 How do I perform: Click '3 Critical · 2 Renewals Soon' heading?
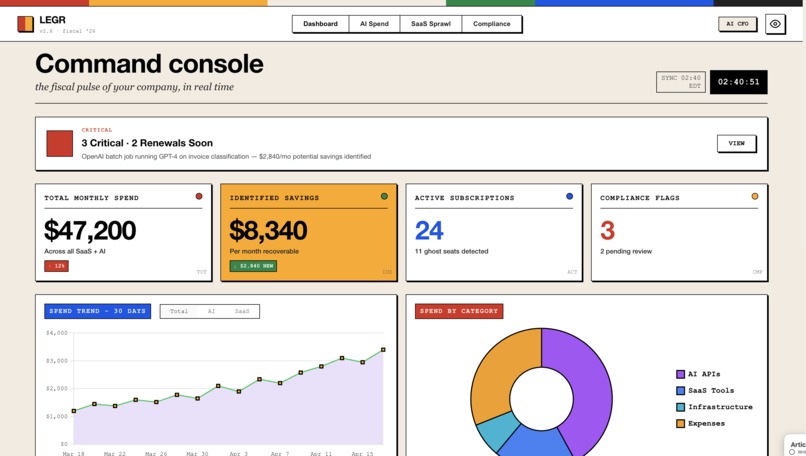pyautogui.click(x=147, y=143)
